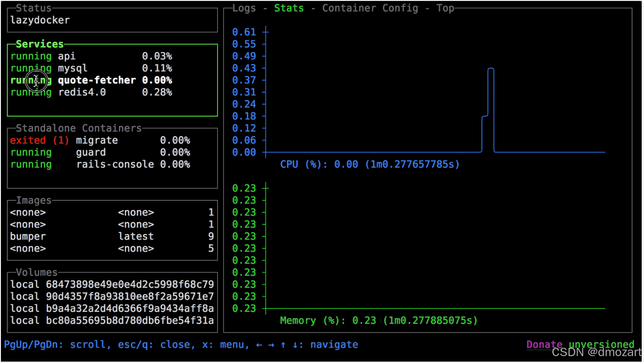The height and width of the screenshot is (363, 644).
Task: Select the Stats tab
Action: pos(289,8)
